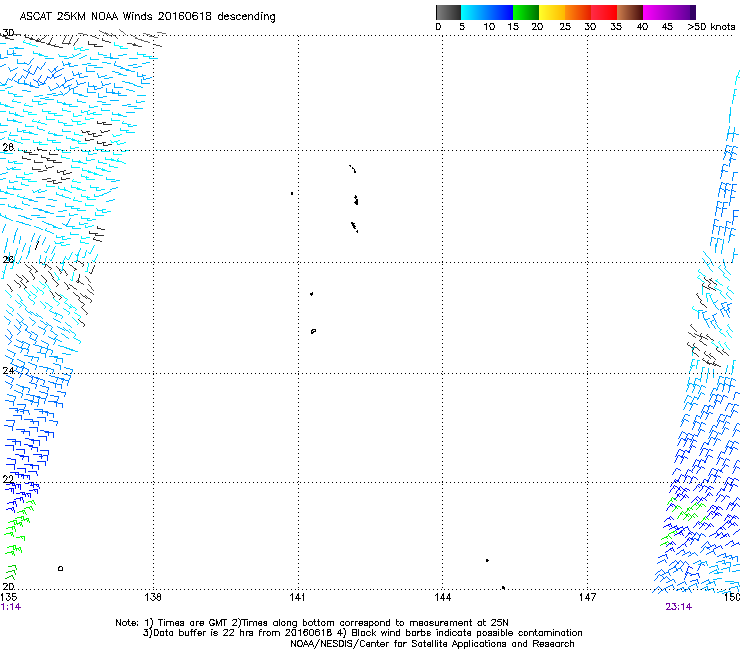Image resolution: width=740 pixels, height=650 pixels.
Task: Click the orange 25-30 knots color band
Action: 578,12
